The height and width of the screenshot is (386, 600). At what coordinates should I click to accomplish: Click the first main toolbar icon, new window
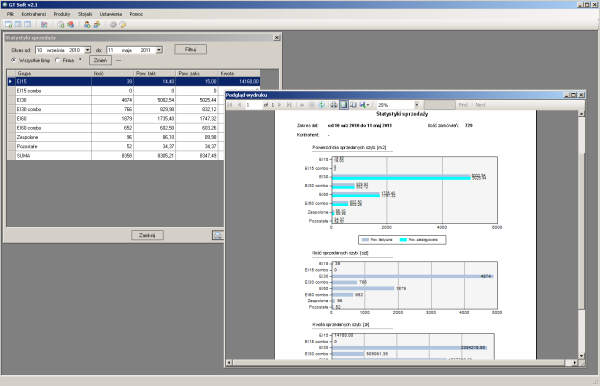click(8, 24)
